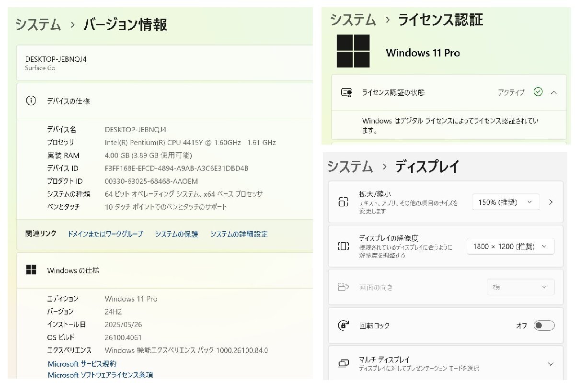Expand the マルチ ディスプレイ section chevron
575x392 pixels.
tap(551, 364)
